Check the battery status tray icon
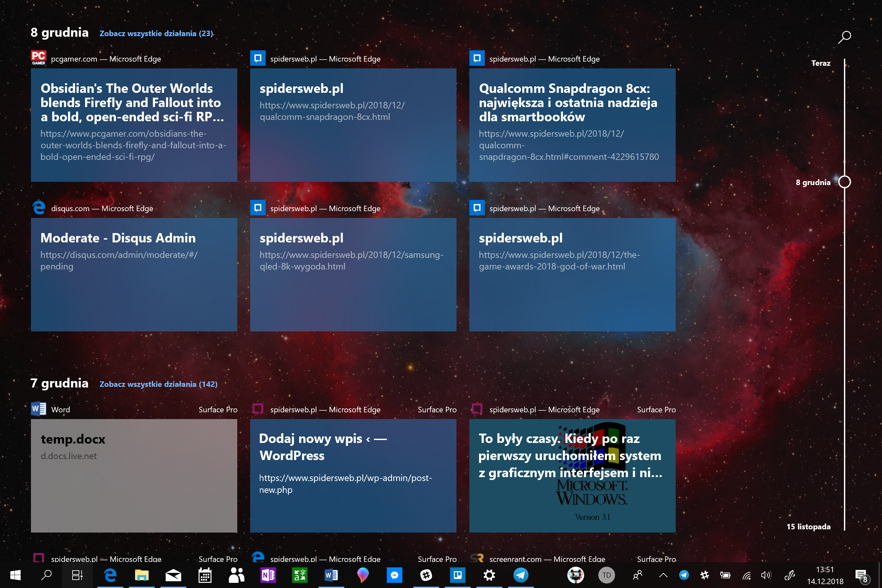The width and height of the screenshot is (882, 588). pyautogui.click(x=725, y=575)
